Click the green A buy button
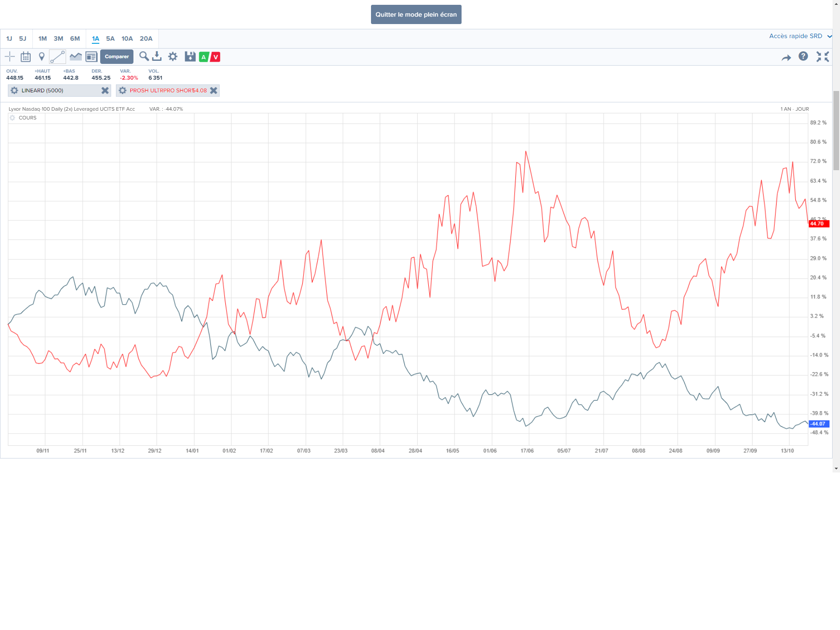 203,57
